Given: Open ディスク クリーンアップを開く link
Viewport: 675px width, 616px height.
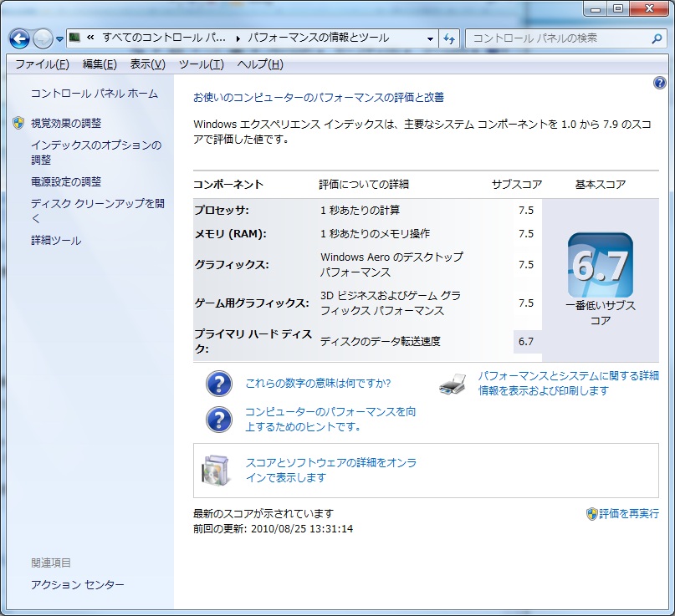Looking at the screenshot, I should click(x=97, y=211).
